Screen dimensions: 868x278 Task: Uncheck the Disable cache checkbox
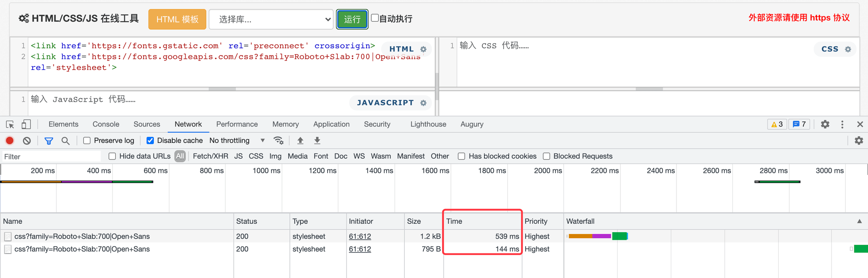coord(150,141)
